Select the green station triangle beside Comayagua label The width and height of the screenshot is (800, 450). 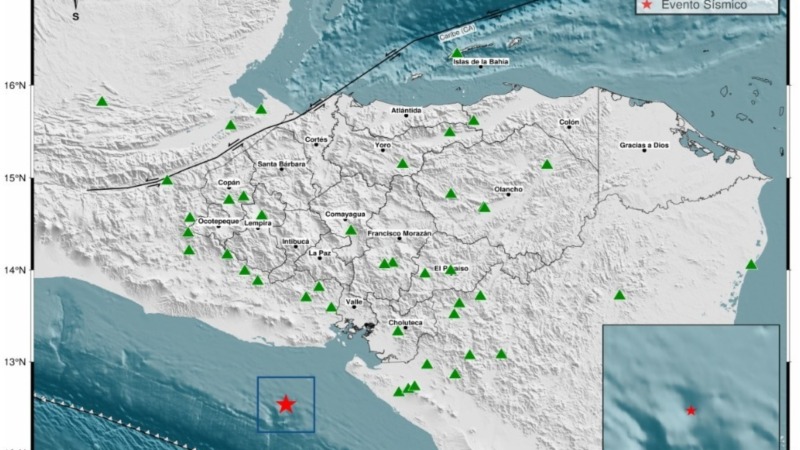point(351,230)
